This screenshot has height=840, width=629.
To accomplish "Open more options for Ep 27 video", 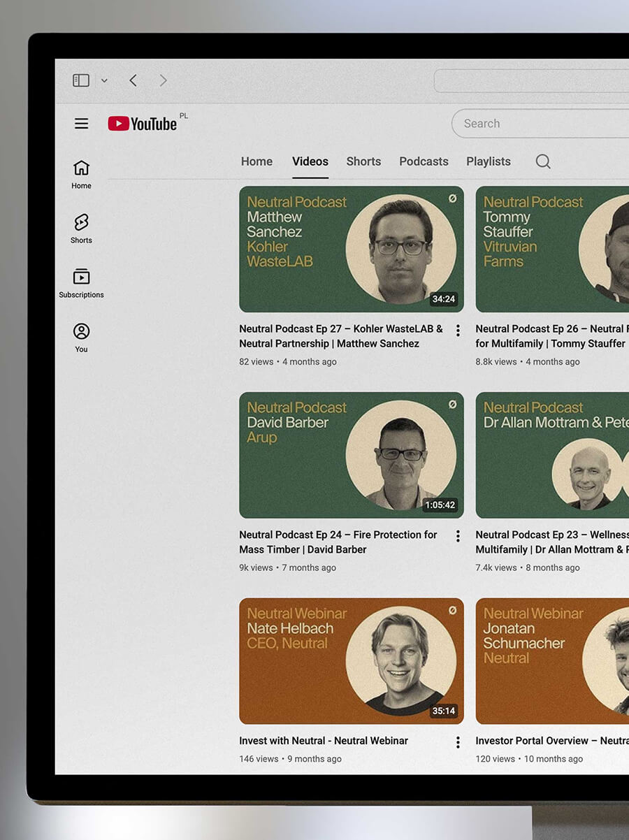I will [458, 331].
